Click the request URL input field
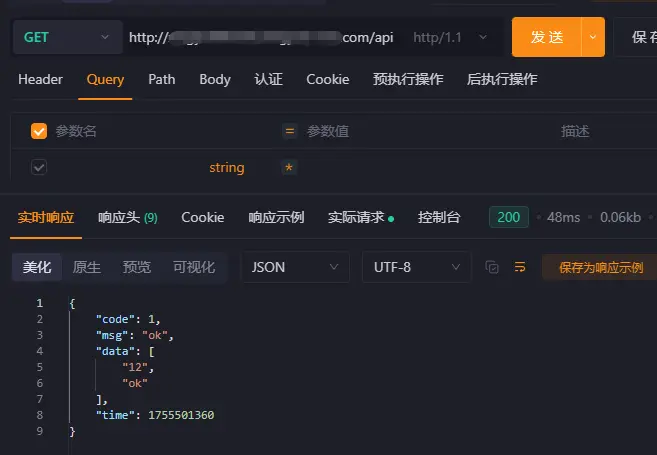657x455 pixels. tap(265, 38)
